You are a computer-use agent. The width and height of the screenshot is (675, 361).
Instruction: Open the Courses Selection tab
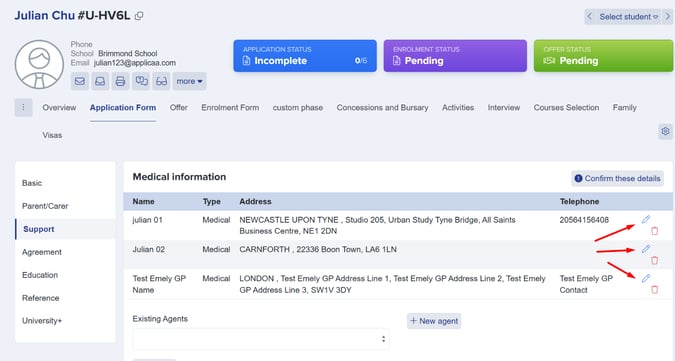point(566,108)
